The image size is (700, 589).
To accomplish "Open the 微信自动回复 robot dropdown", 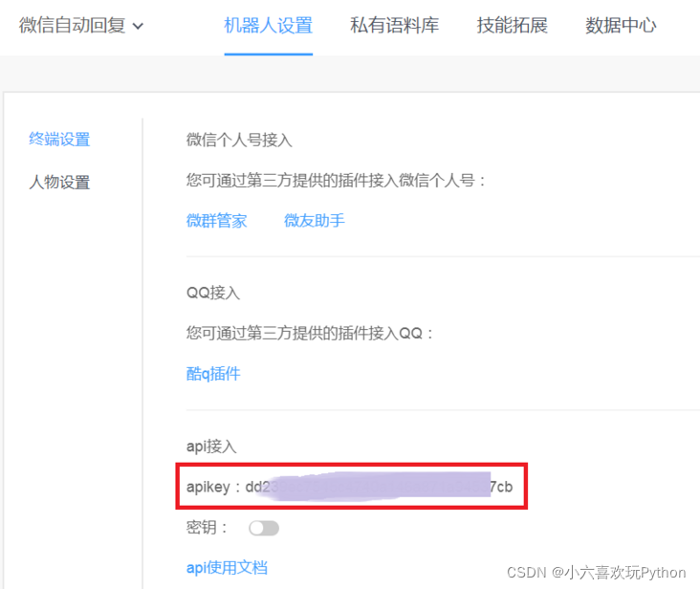I will point(81,26).
